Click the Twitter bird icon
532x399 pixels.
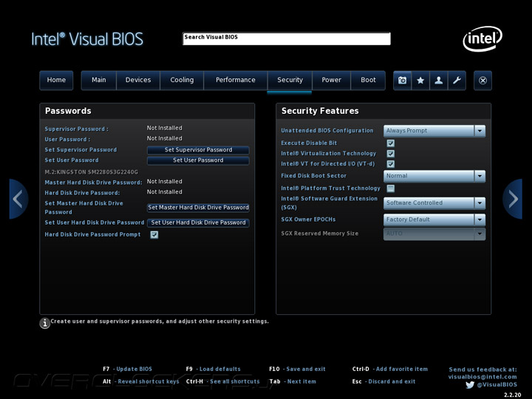(x=470, y=385)
